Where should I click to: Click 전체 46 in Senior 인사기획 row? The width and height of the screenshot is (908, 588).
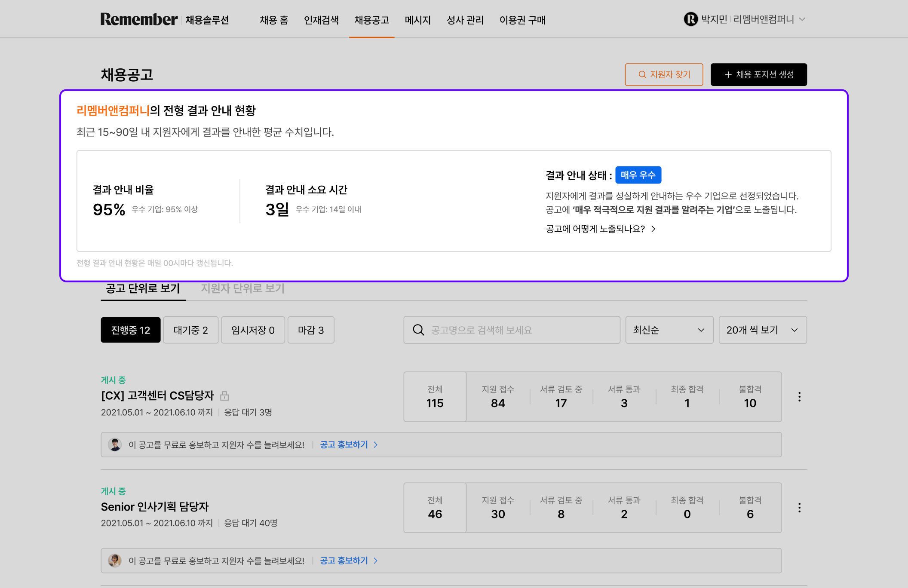point(435,508)
